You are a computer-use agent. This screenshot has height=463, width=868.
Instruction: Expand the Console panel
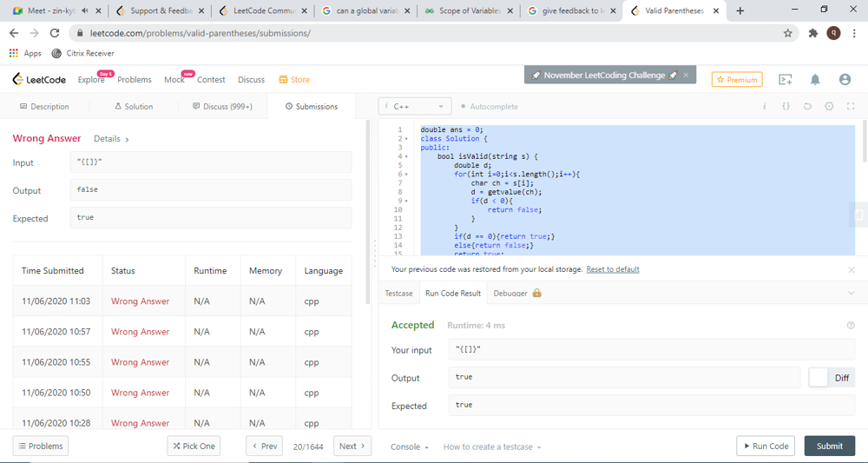coord(409,446)
